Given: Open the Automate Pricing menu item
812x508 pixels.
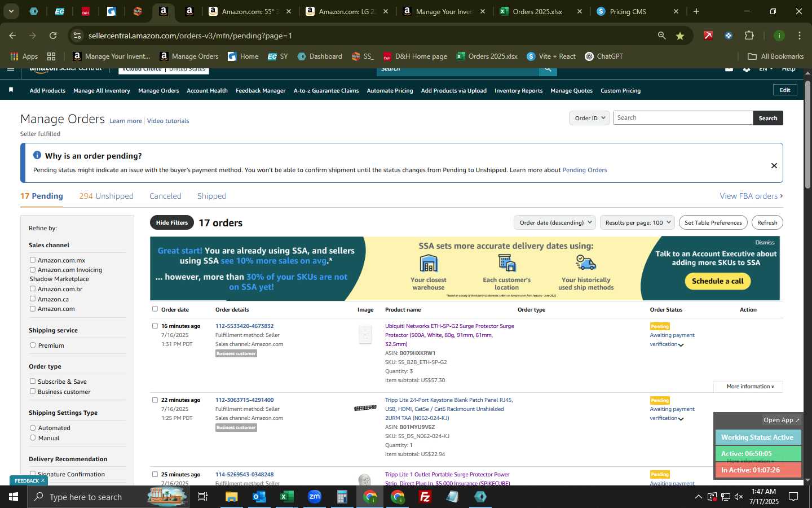Looking at the screenshot, I should [390, 90].
